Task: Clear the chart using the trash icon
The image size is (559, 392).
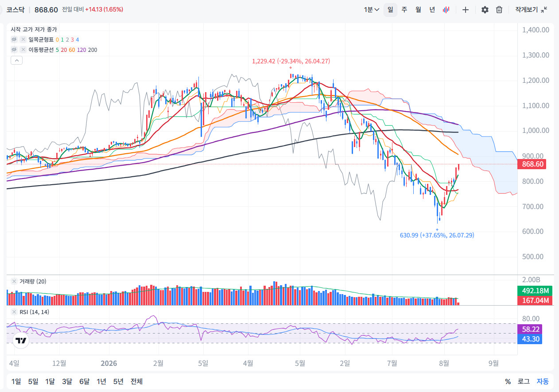Action: pyautogui.click(x=499, y=10)
